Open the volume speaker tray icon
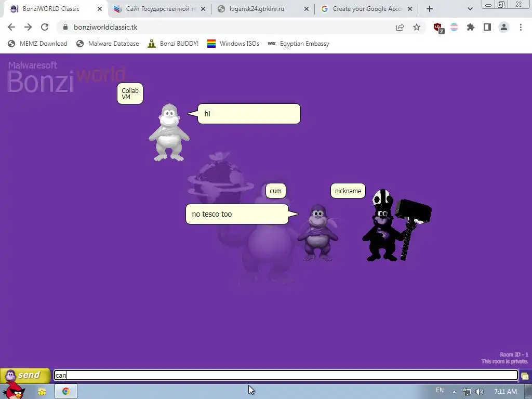 coord(480,392)
